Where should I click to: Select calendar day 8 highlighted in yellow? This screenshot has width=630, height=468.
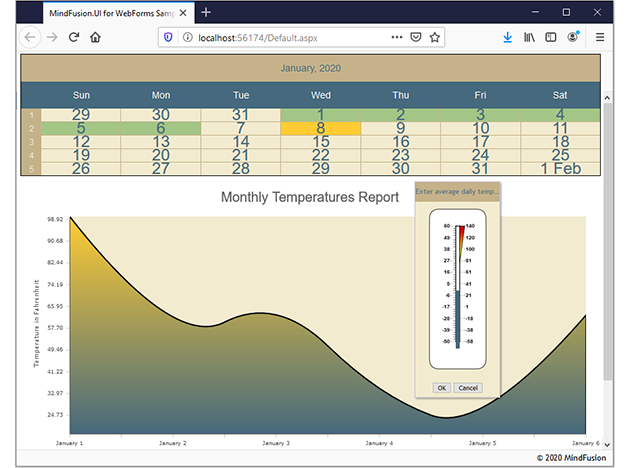click(321, 129)
